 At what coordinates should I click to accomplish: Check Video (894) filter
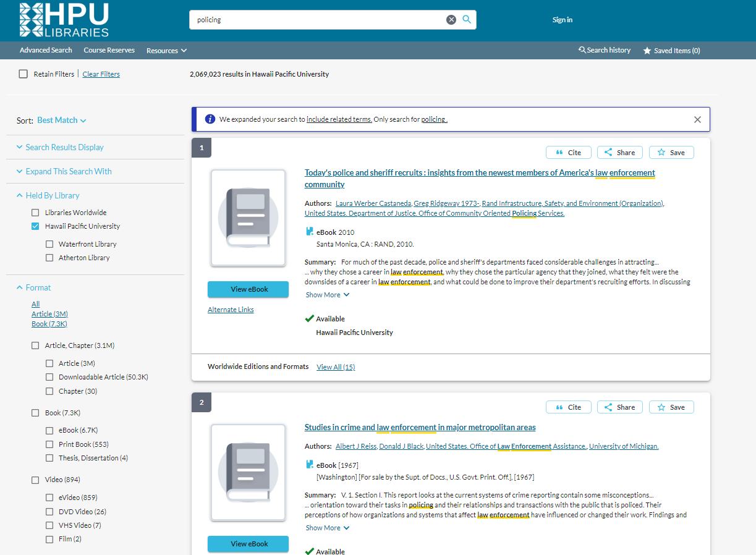pos(35,480)
